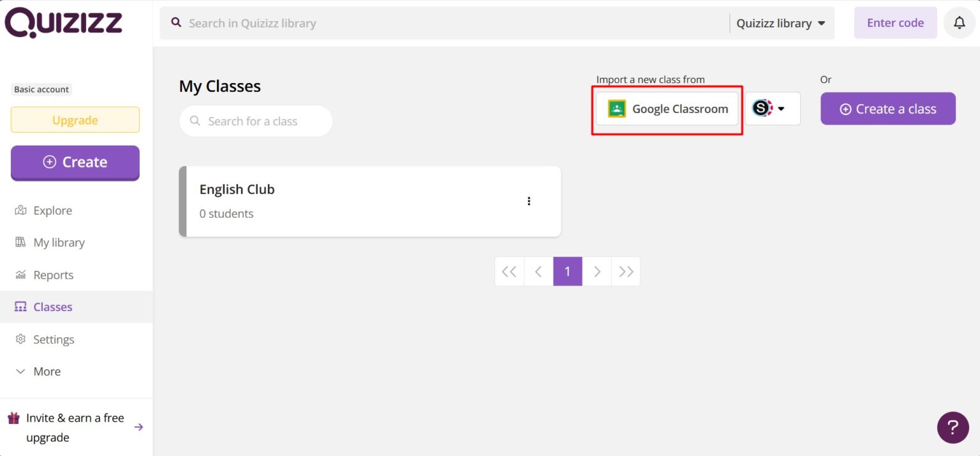Image resolution: width=980 pixels, height=456 pixels.
Task: Select page 1 in the pagination
Action: click(x=567, y=271)
